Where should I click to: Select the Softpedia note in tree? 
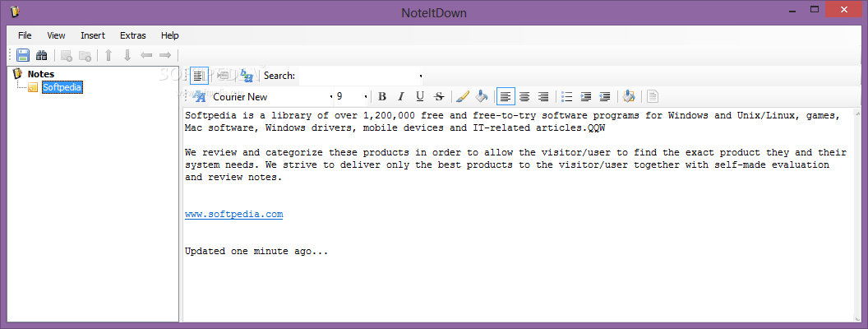[62, 87]
